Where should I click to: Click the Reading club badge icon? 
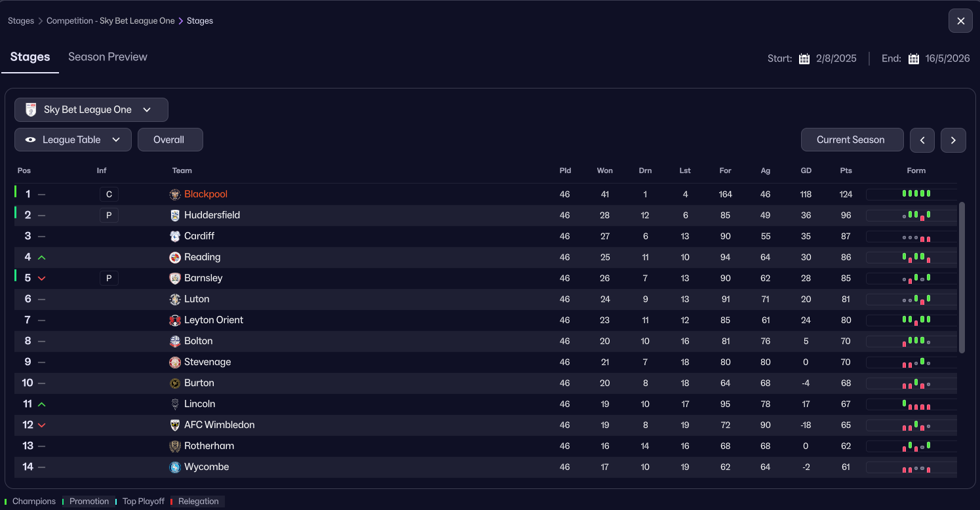tap(175, 258)
